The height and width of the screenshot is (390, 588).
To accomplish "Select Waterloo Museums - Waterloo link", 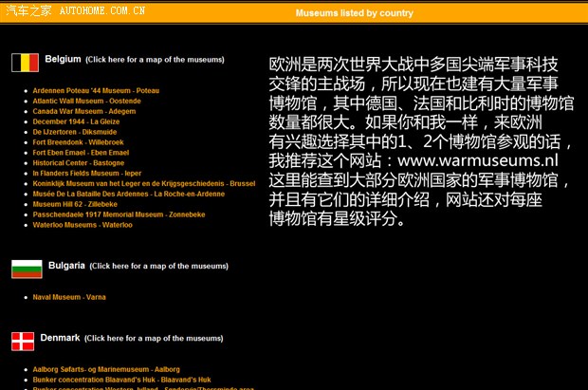I will [x=83, y=225].
